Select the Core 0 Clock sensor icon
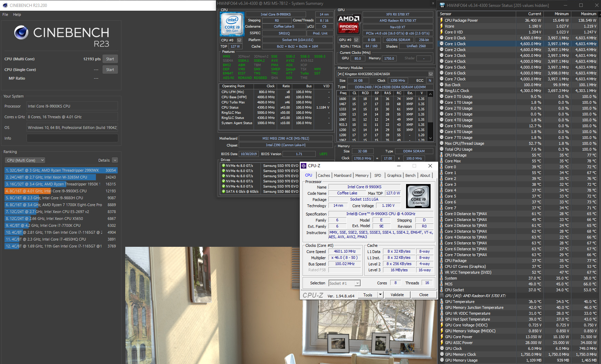The image size is (601, 364). [x=441, y=38]
